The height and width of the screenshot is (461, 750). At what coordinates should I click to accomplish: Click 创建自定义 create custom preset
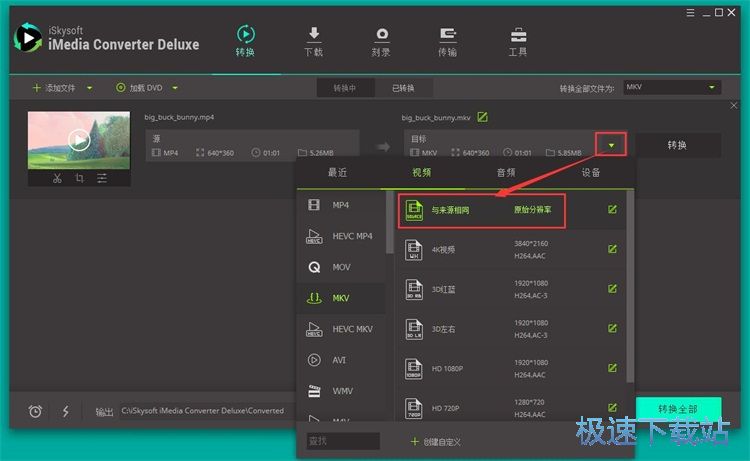(x=436, y=442)
